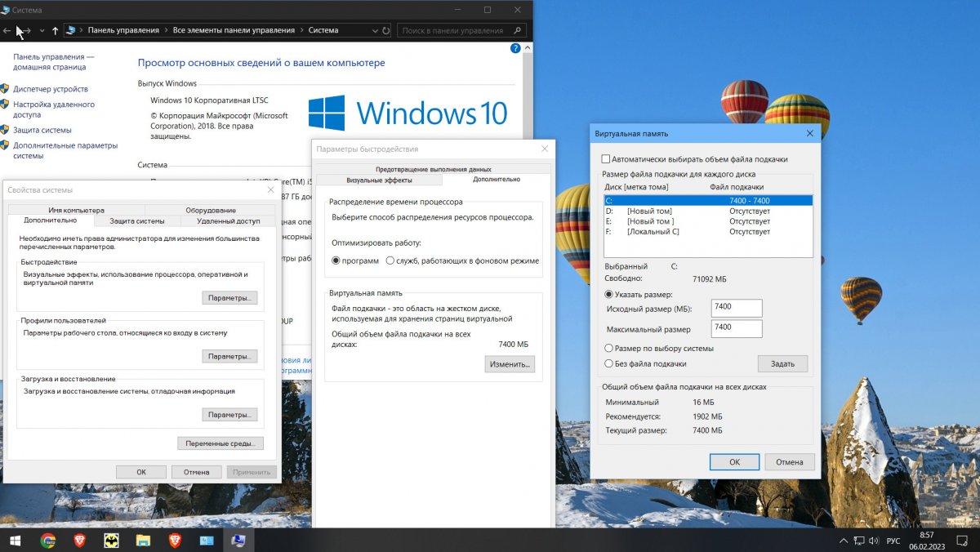The image size is (980, 552).
Task: Choose 'Без файла подкачки' option
Action: coord(609,364)
